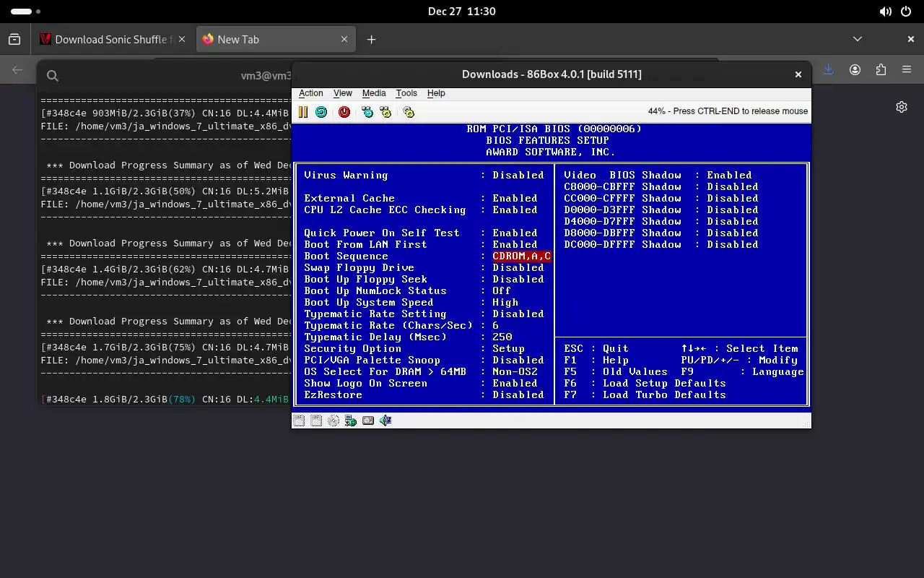Open Firefox hamburger application menu
Viewport: 924px width, 578px height.
pos(907,70)
